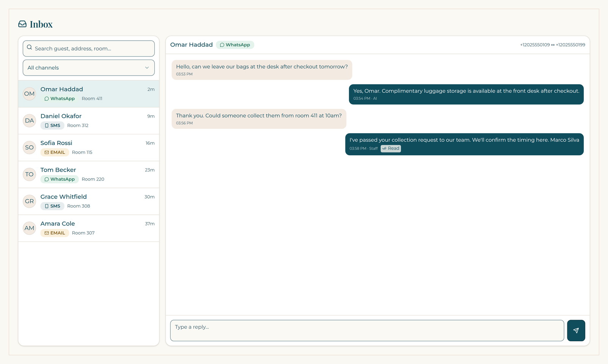This screenshot has height=364, width=608.
Task: Click the SMS badge under Daniel Okafor
Action: click(52, 126)
